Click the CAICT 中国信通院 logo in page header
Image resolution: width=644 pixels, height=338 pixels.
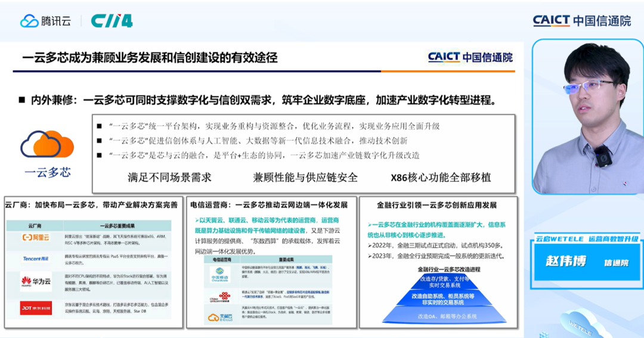(581, 20)
